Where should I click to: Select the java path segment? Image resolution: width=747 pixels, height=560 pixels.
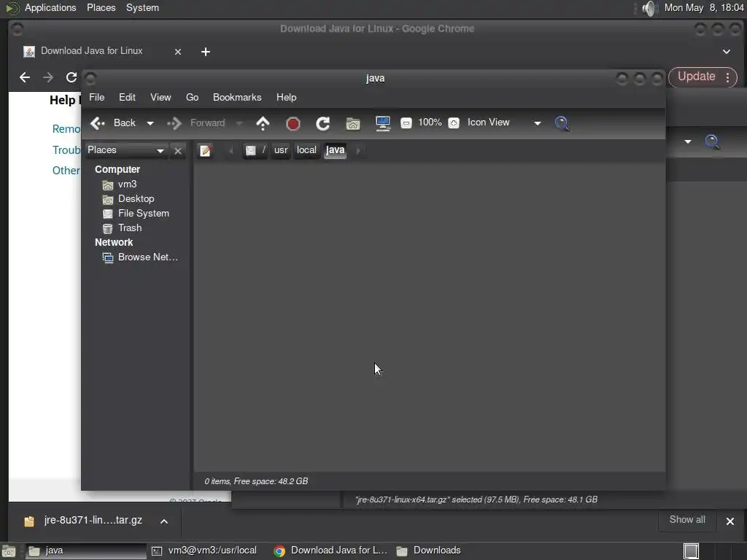click(335, 150)
